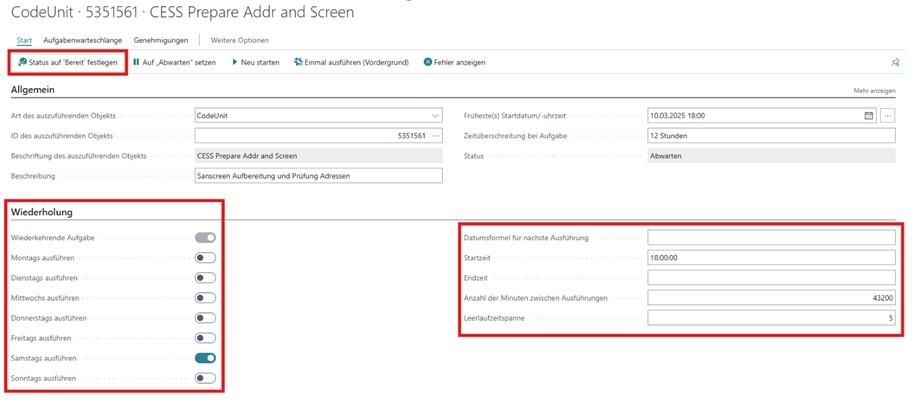Open the 'Genehmigungen' tab

coord(162,40)
